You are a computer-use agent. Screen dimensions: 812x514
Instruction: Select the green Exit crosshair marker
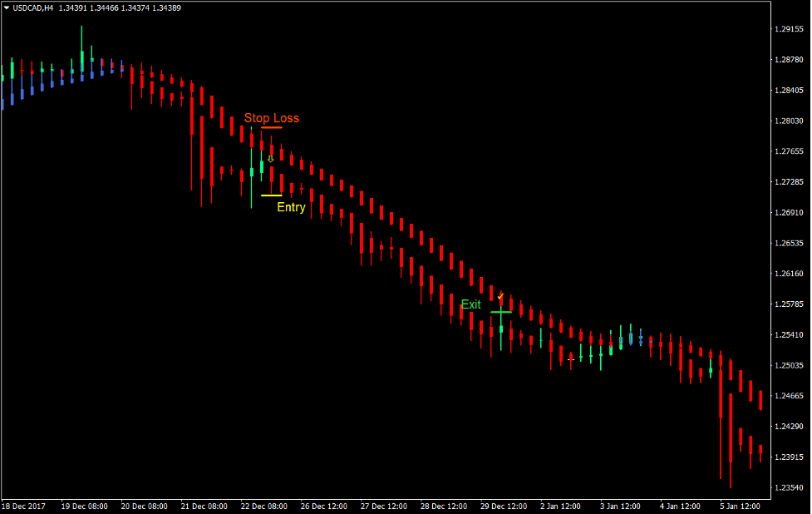501,312
